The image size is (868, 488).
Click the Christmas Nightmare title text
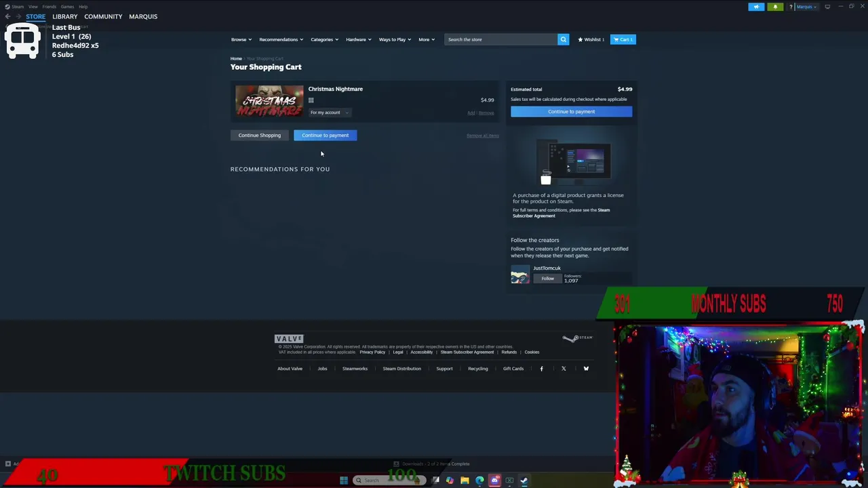[336, 89]
